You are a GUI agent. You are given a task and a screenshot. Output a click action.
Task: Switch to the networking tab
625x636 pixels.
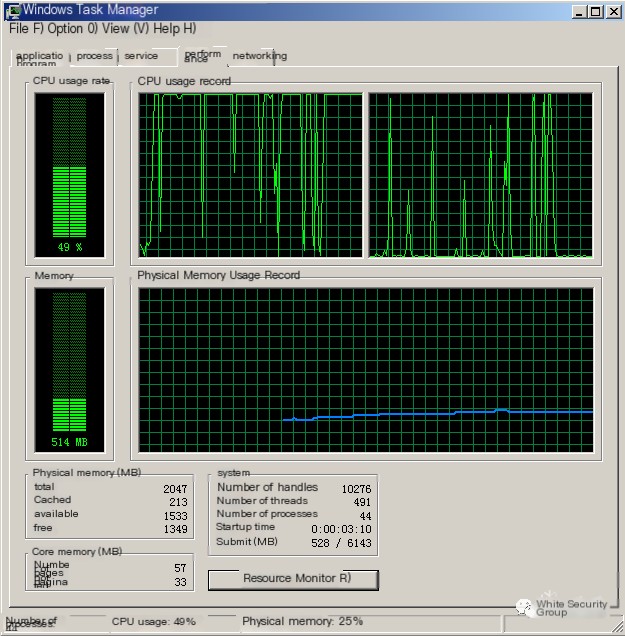pos(260,56)
